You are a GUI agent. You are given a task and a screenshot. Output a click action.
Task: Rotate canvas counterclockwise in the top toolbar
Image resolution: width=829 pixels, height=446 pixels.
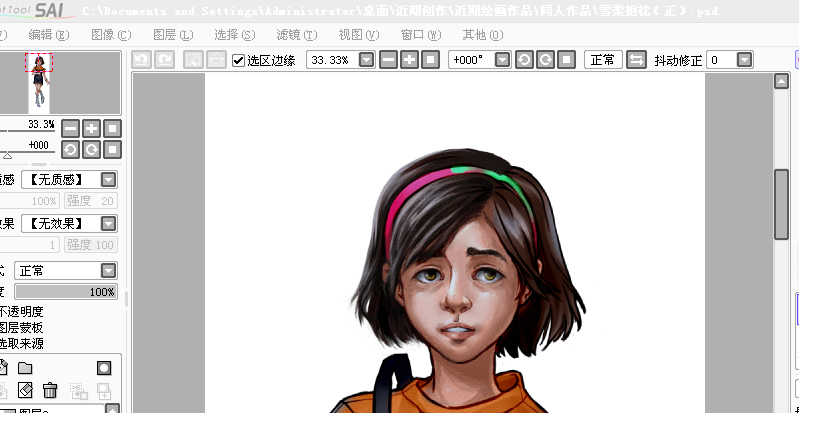[524, 60]
